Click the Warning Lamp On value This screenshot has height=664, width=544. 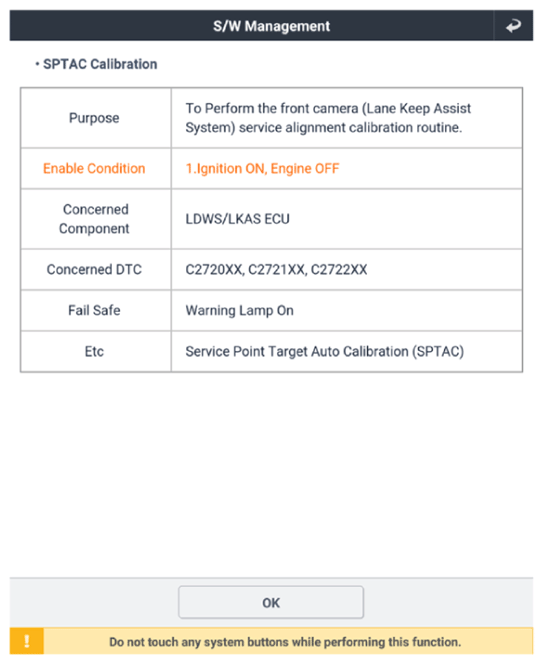[x=240, y=310]
